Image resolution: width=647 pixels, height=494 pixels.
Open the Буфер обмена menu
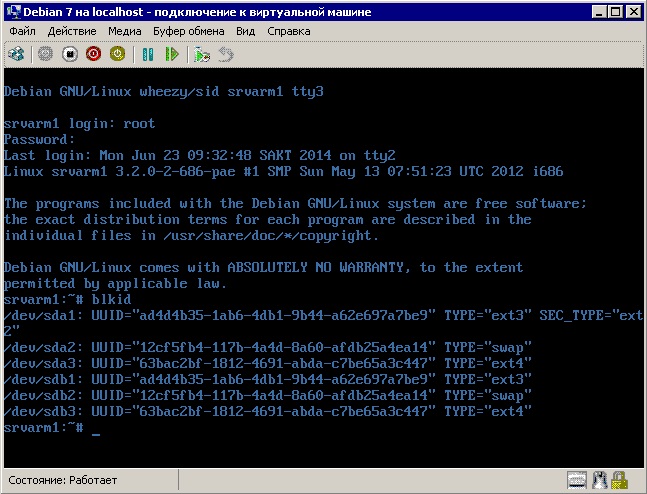pos(189,31)
